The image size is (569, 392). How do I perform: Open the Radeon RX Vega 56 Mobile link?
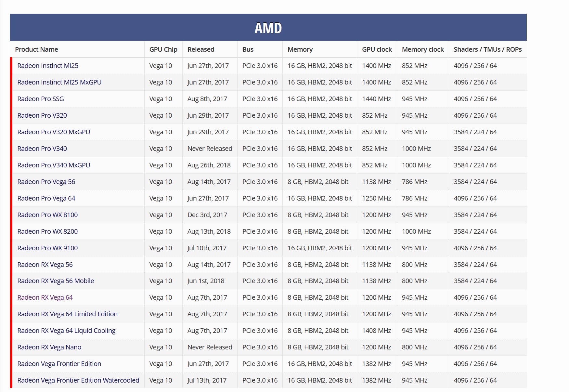(56, 281)
